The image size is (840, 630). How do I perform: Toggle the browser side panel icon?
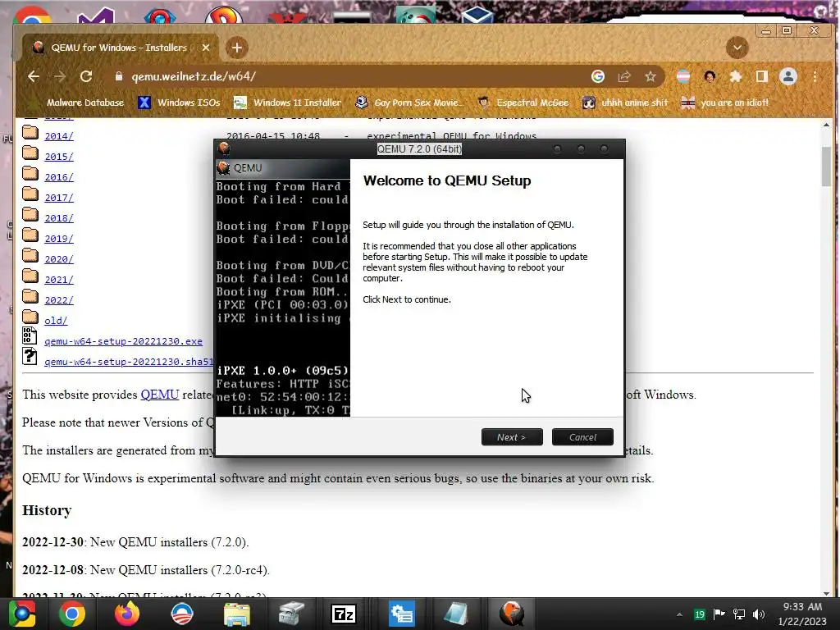pos(762,76)
